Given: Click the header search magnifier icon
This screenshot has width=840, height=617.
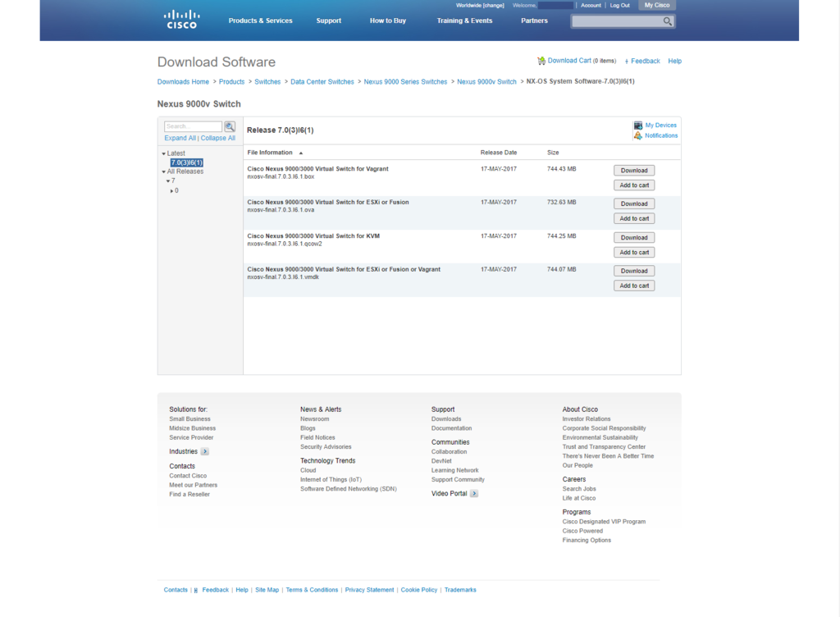Looking at the screenshot, I should point(667,21).
